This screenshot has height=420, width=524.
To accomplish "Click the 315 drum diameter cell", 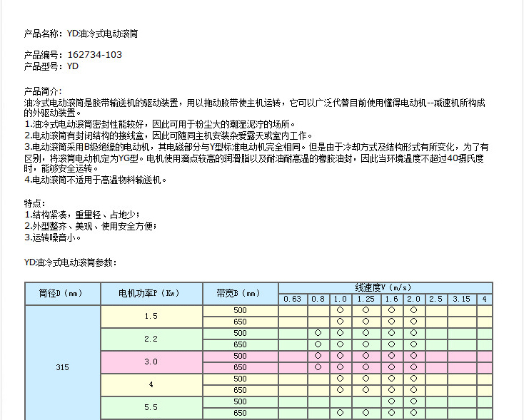I will coord(62,367).
